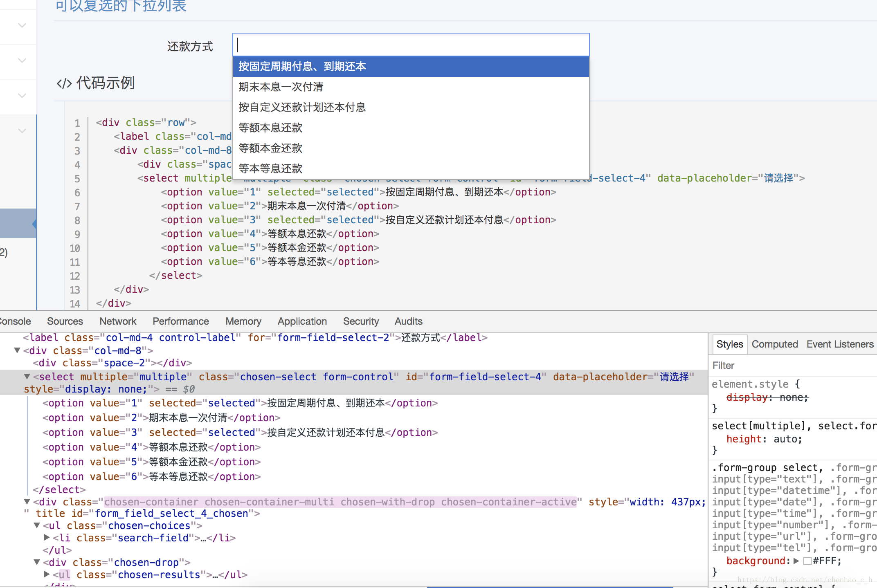Choose 等额本金还款 option
The height and width of the screenshot is (588, 877).
[x=411, y=148]
